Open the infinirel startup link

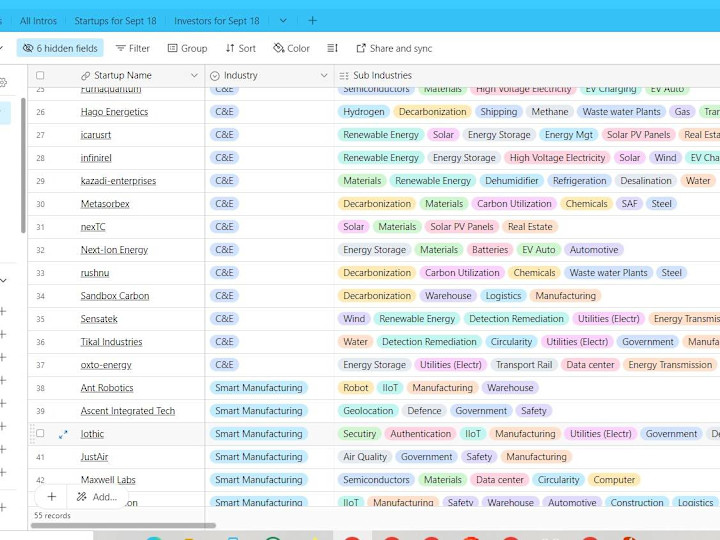point(96,158)
